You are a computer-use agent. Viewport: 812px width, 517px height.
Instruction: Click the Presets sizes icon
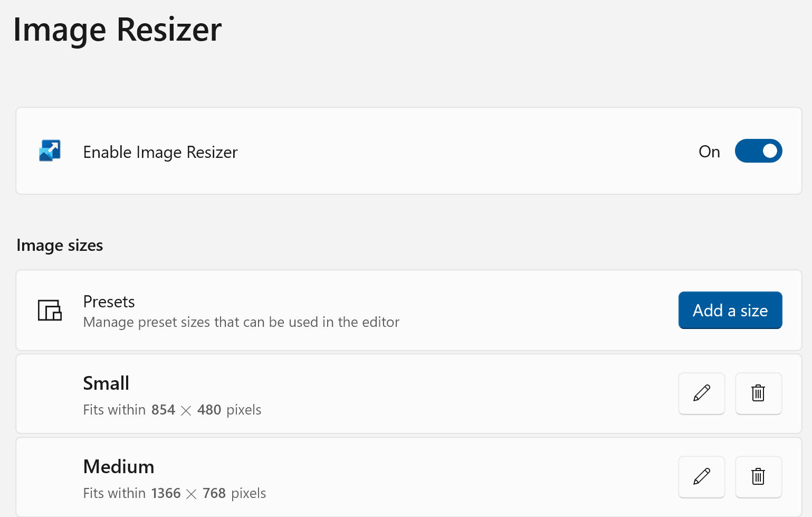[x=50, y=311]
